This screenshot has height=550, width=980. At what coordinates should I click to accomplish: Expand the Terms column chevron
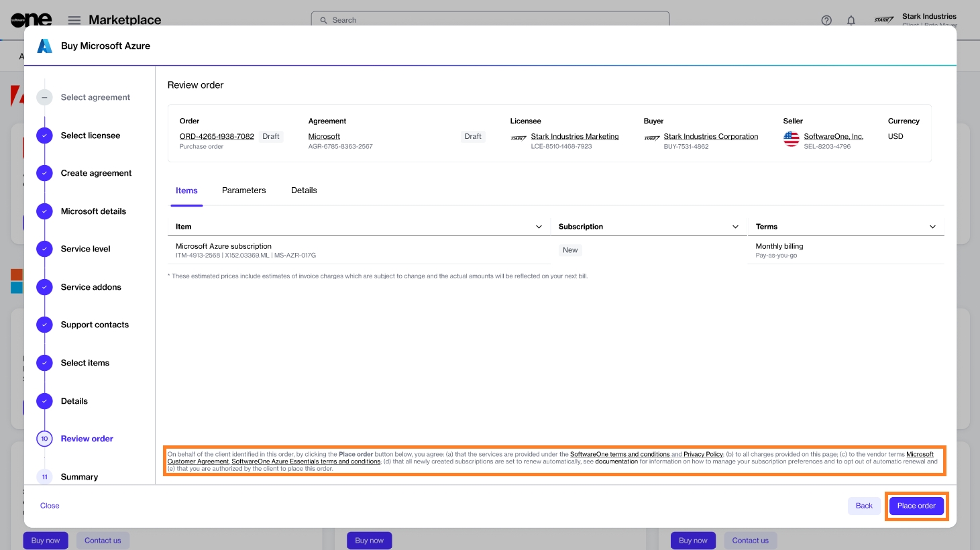[x=932, y=227]
